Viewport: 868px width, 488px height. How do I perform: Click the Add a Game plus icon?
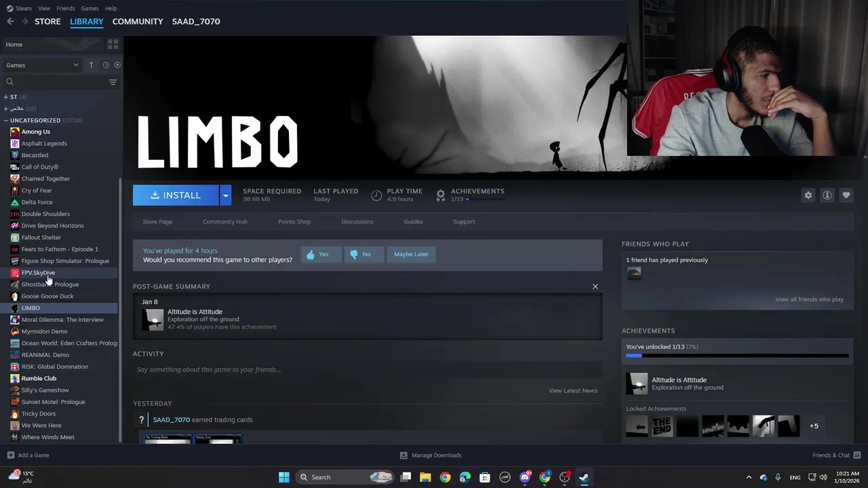[10, 455]
